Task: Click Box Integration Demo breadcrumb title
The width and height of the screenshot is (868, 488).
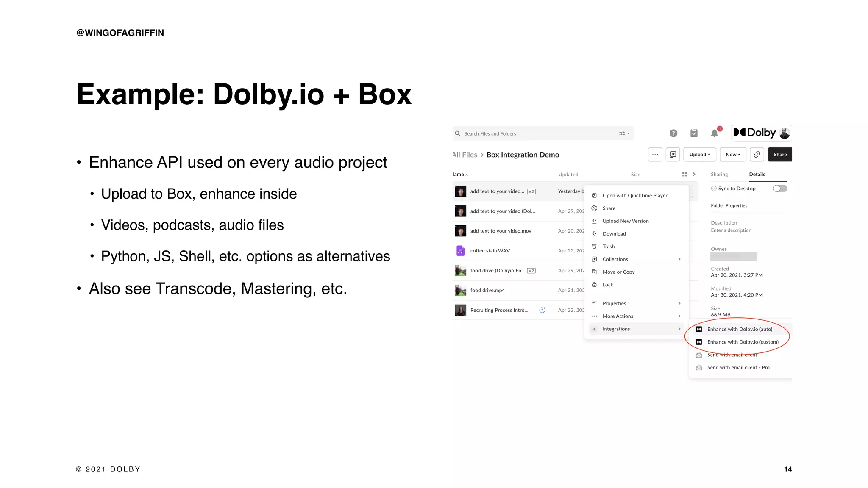Action: point(523,155)
